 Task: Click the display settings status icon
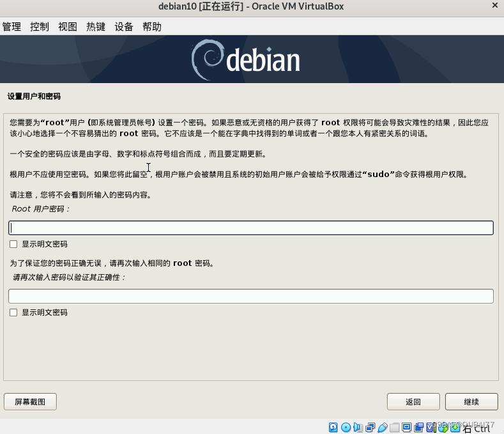coord(407,427)
